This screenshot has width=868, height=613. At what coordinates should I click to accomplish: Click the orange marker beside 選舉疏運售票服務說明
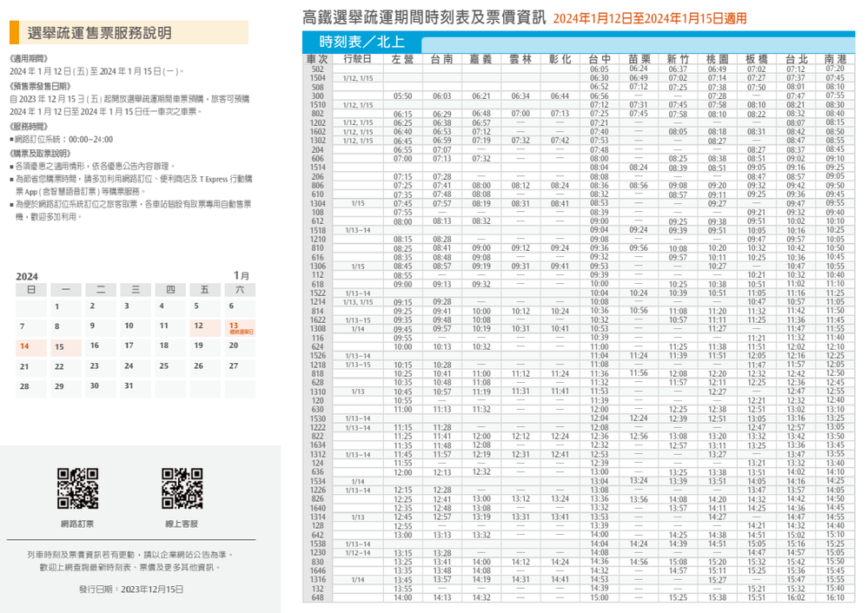15,33
